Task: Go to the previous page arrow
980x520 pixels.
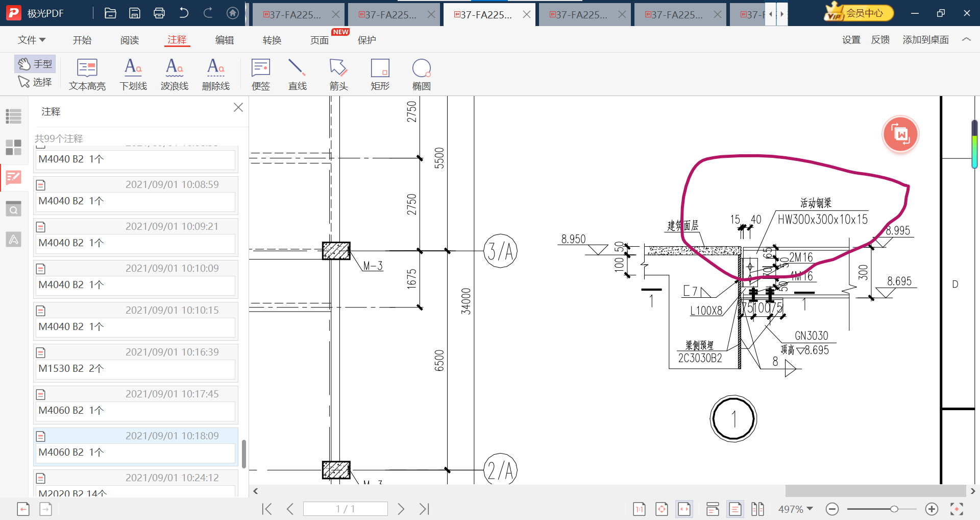Action: point(290,509)
